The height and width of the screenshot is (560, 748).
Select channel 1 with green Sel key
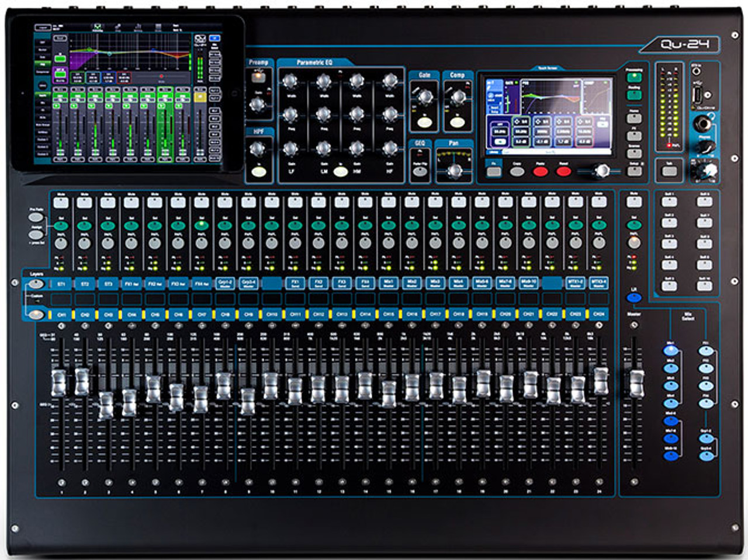point(61,225)
